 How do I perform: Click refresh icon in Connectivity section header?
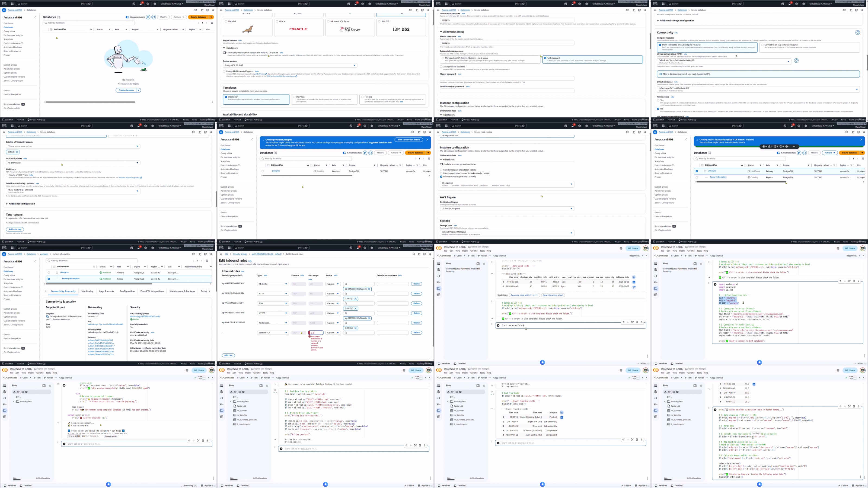pos(857,33)
